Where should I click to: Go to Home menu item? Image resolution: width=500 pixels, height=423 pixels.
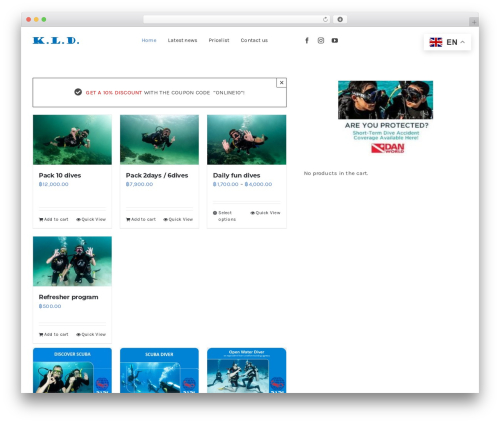click(x=149, y=40)
